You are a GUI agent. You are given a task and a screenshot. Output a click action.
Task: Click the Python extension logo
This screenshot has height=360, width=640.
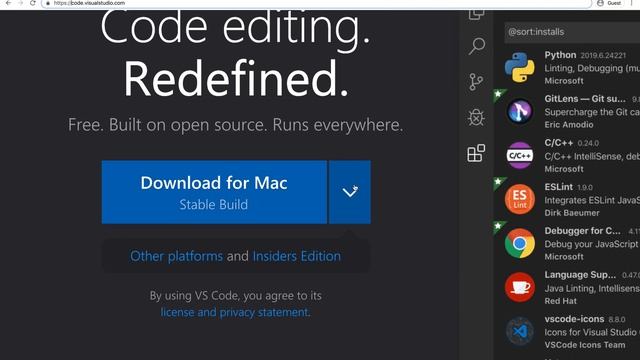tap(520, 67)
